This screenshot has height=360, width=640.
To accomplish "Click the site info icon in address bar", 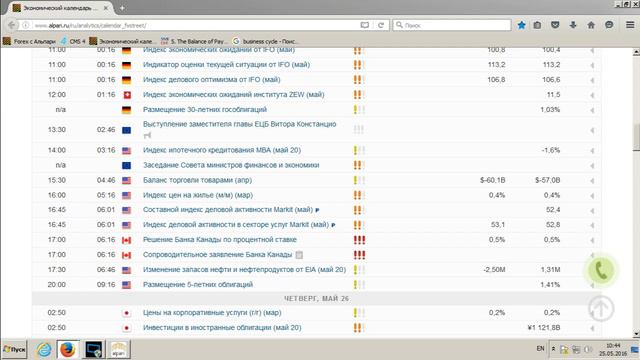I will click(x=26, y=25).
